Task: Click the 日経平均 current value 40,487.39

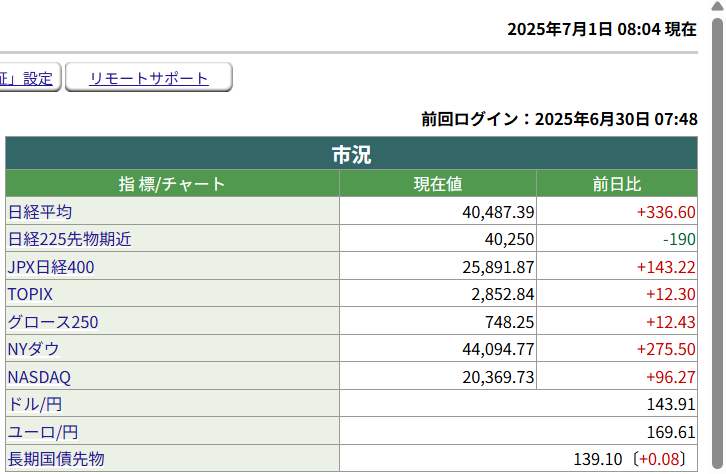Action: (x=484, y=212)
